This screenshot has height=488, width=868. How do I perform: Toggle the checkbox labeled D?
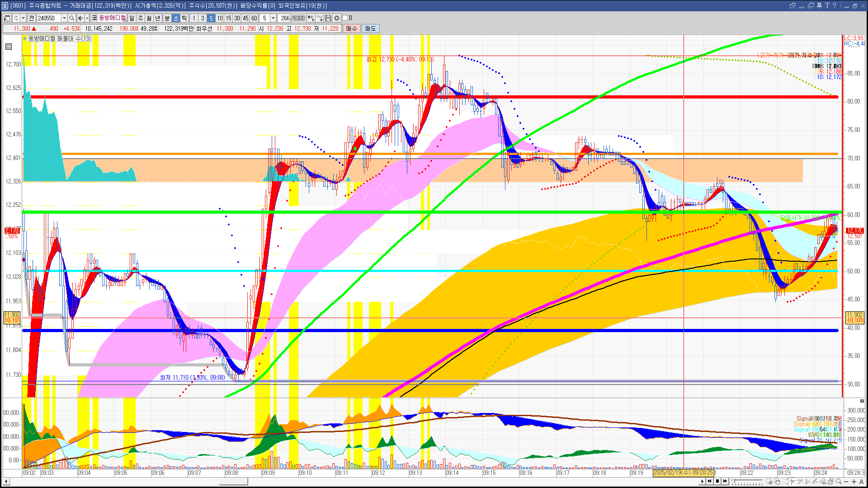tap(345, 18)
